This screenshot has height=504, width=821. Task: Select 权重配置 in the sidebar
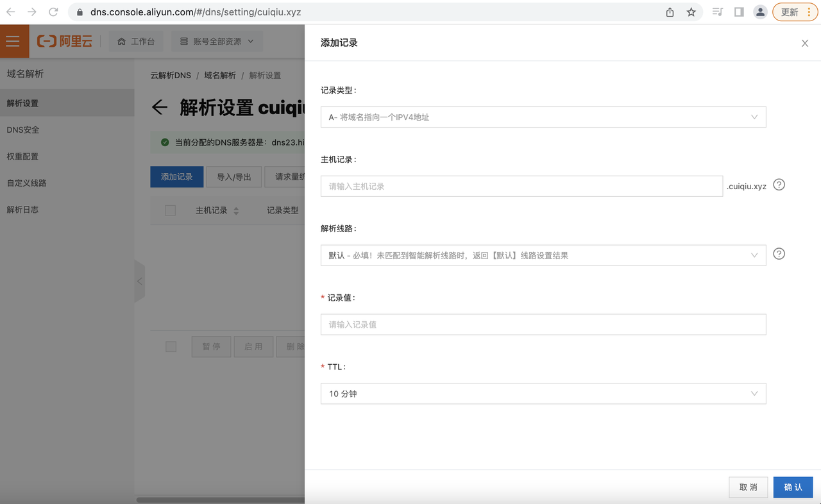click(x=67, y=156)
